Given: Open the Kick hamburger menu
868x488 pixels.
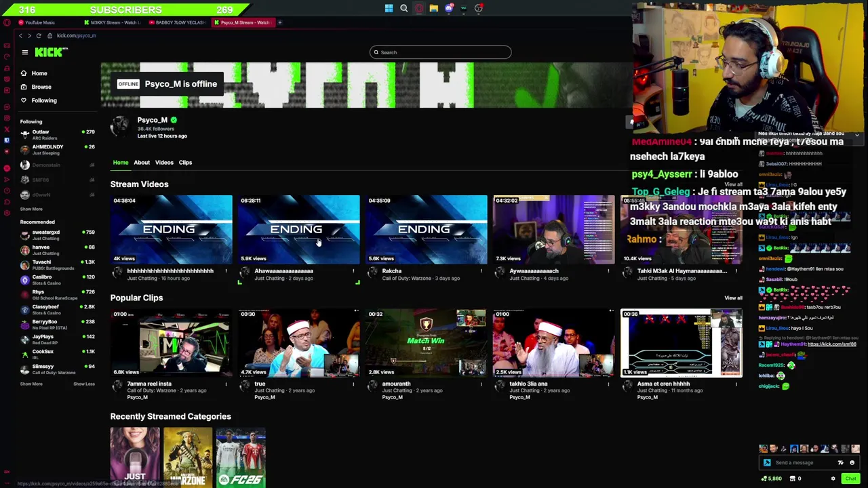Looking at the screenshot, I should (25, 52).
